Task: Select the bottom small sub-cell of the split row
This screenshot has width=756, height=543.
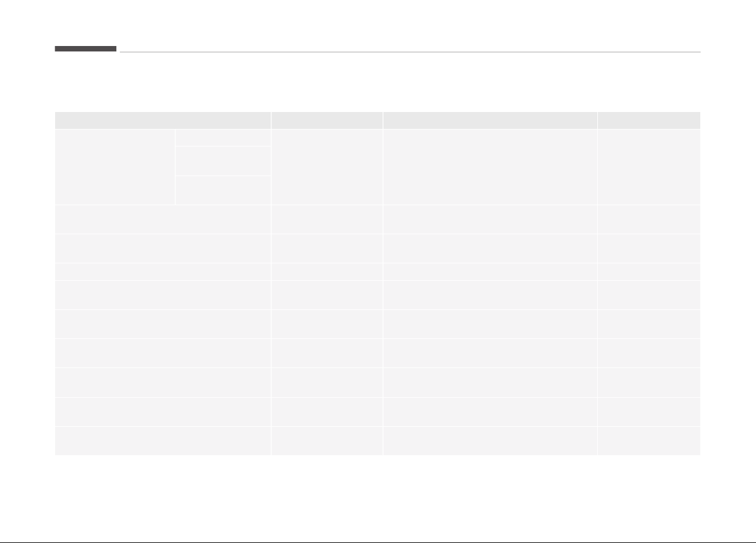Action: pos(223,190)
